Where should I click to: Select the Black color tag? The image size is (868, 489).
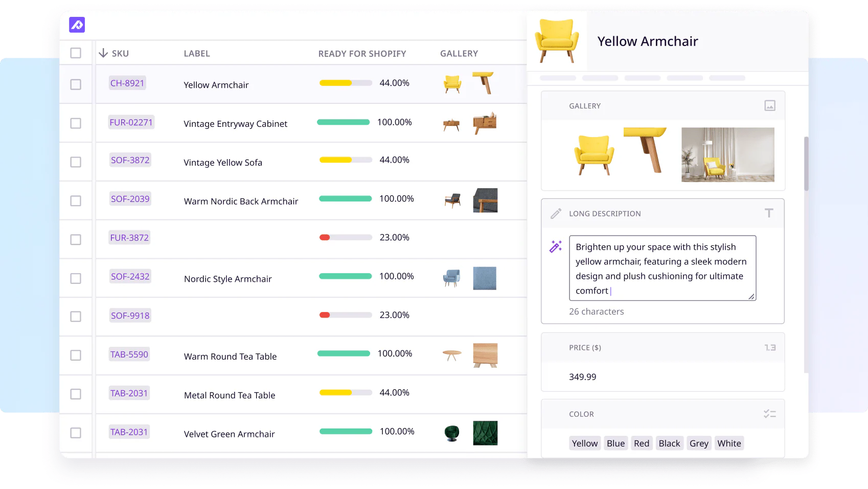669,443
